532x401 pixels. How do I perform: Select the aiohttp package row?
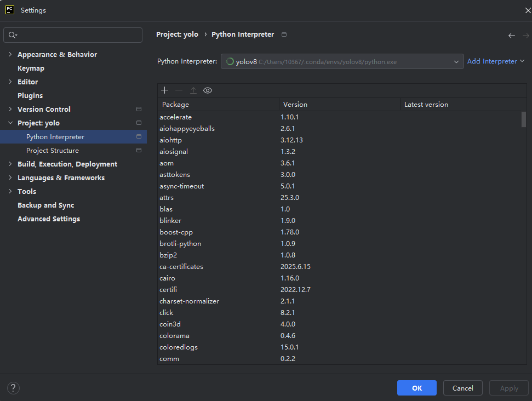(339, 140)
